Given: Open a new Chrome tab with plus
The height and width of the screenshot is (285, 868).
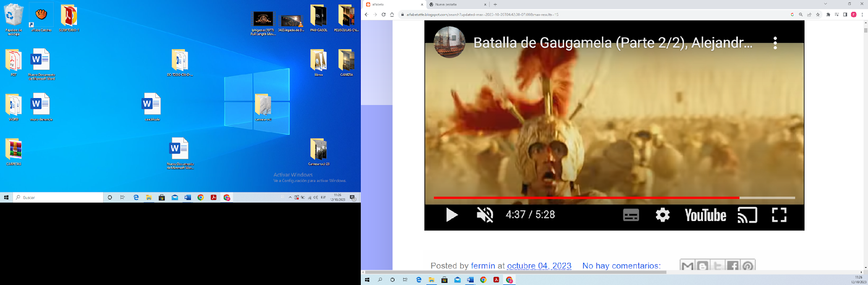Looking at the screenshot, I should (x=495, y=4).
